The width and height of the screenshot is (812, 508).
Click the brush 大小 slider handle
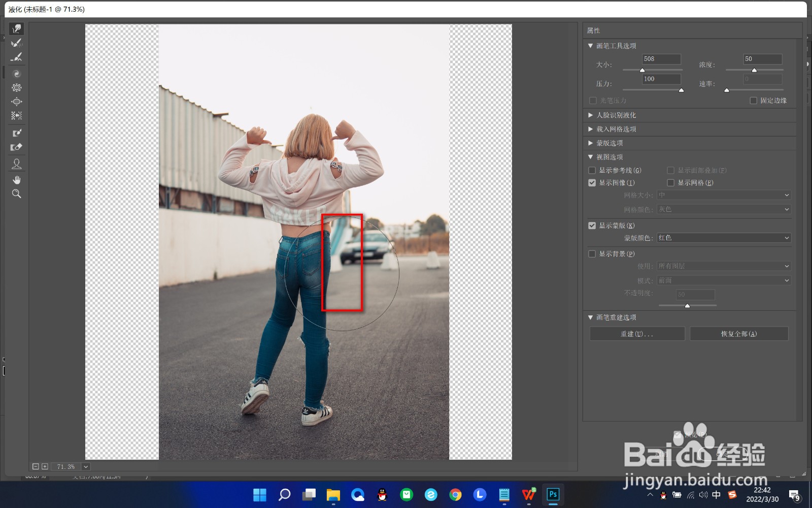click(642, 70)
